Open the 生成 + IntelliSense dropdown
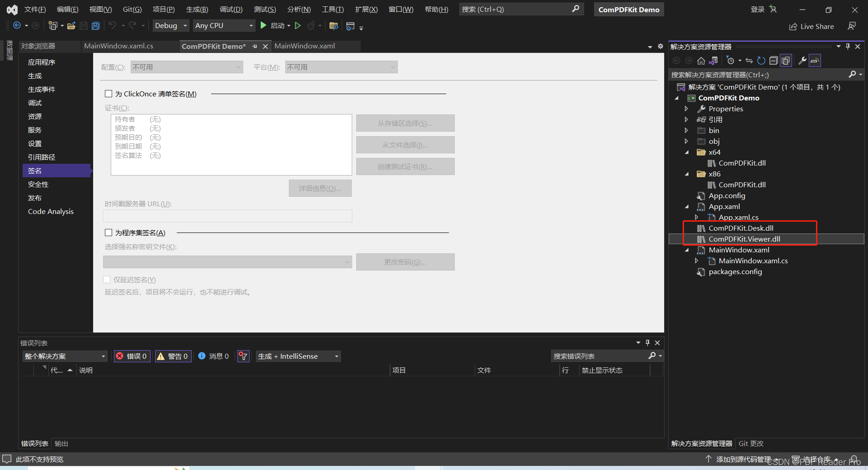 (298, 356)
